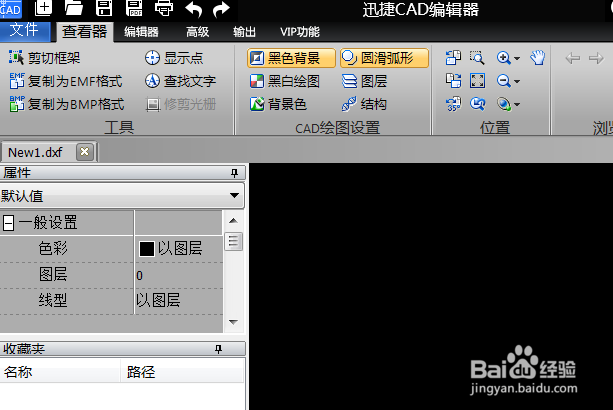Click the zoom out magnifier icon
The image size is (613, 410).
[504, 81]
